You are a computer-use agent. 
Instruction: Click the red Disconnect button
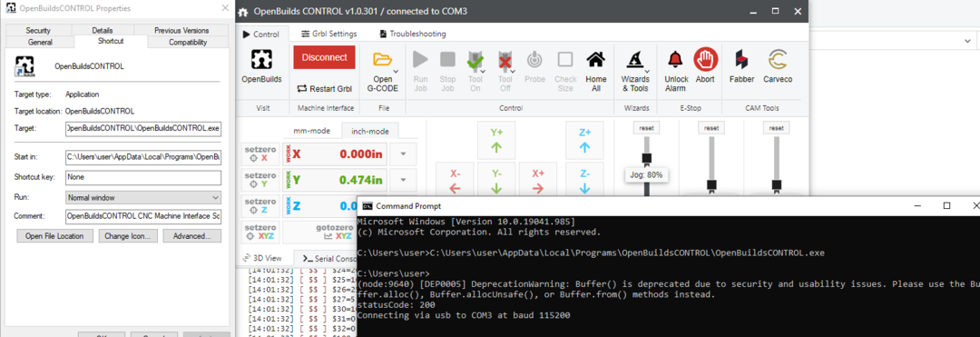click(324, 57)
